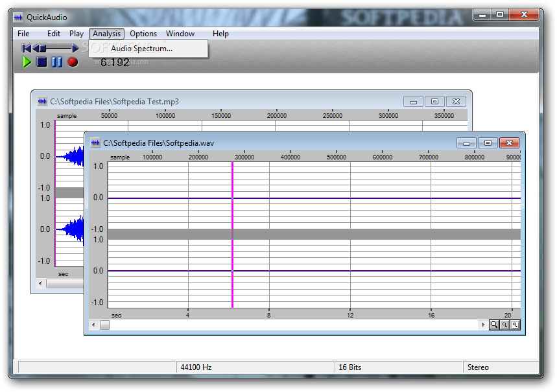
Task: Click the magenta cursor line in Softpedia Test.mp3
Action: pyautogui.click(x=55, y=194)
